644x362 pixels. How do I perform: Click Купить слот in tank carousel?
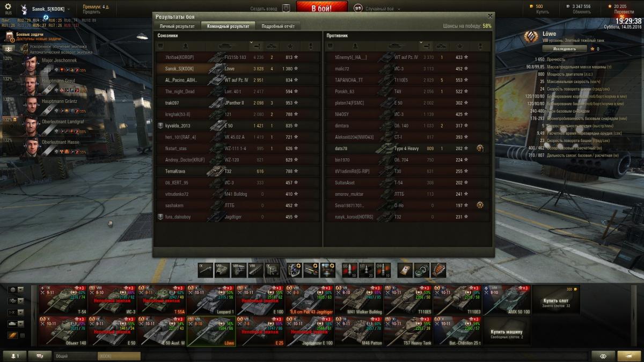557,300
